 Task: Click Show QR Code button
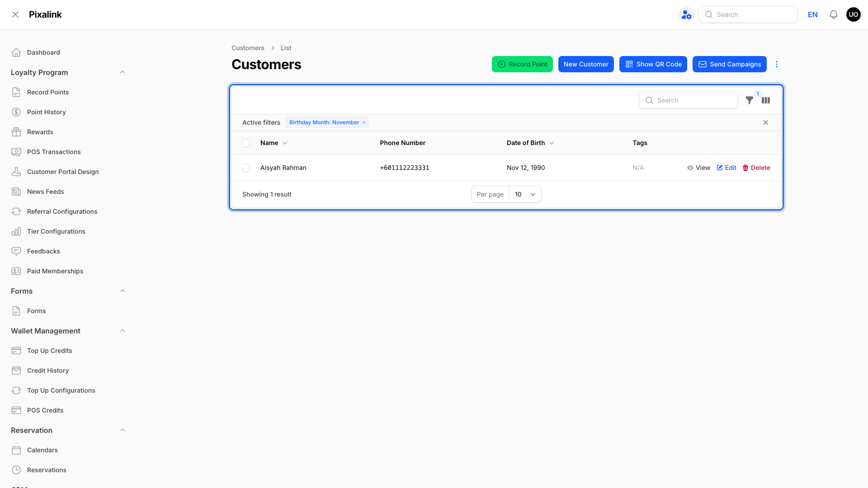653,64
